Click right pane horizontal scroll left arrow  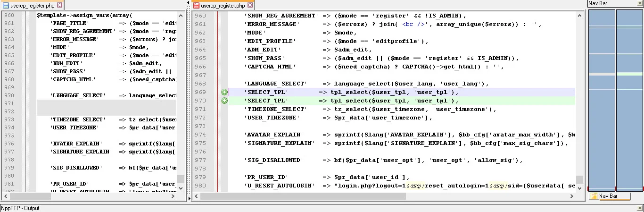click(x=196, y=196)
